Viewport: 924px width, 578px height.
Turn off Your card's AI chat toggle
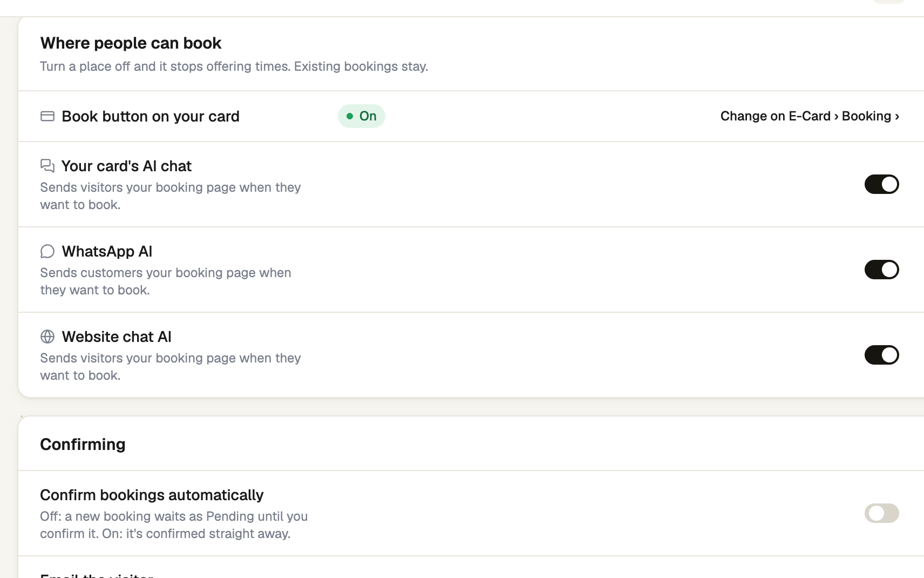coord(881,184)
